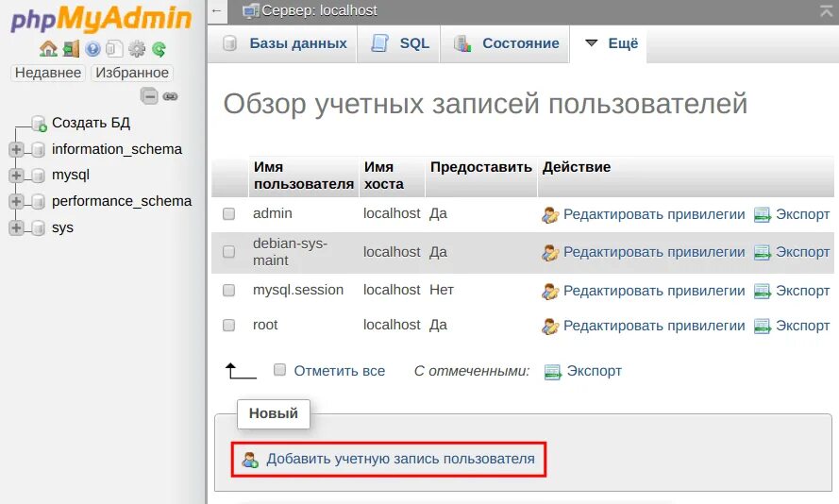839x504 pixels.
Task: Expand the sys database tree
Action: (16, 227)
